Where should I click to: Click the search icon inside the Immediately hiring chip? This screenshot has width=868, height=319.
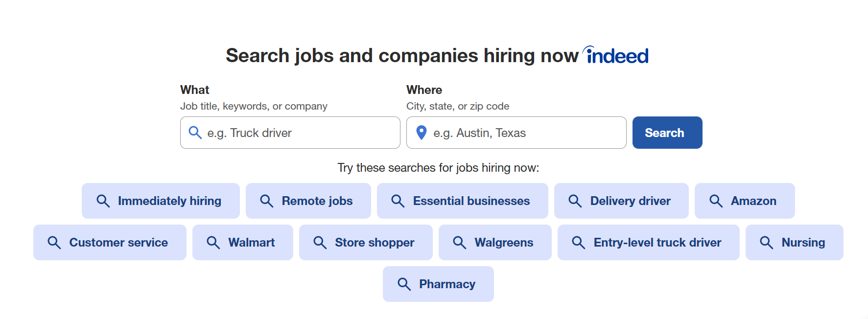tap(103, 201)
